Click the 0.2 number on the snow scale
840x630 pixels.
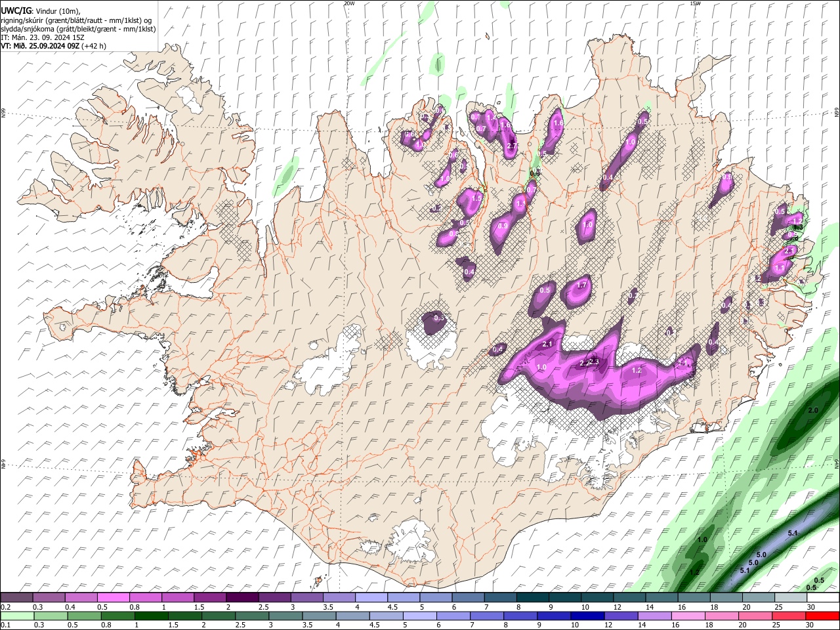[x=5, y=607]
